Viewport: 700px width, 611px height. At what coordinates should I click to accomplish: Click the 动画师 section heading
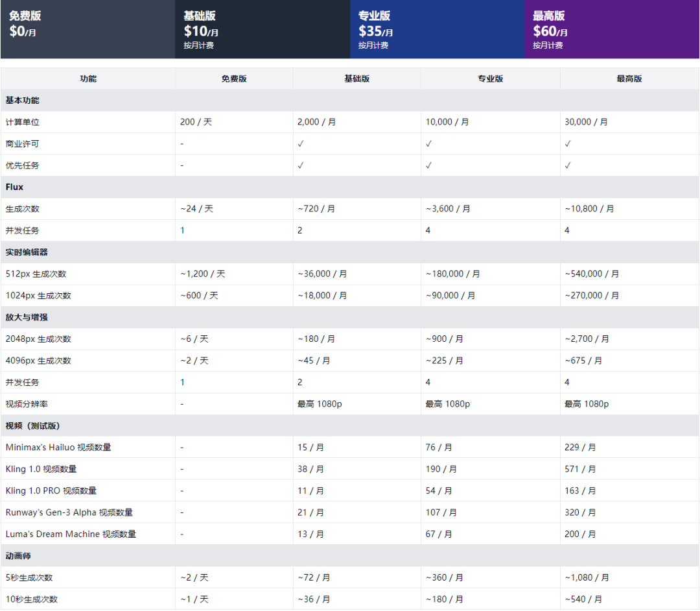coord(18,556)
